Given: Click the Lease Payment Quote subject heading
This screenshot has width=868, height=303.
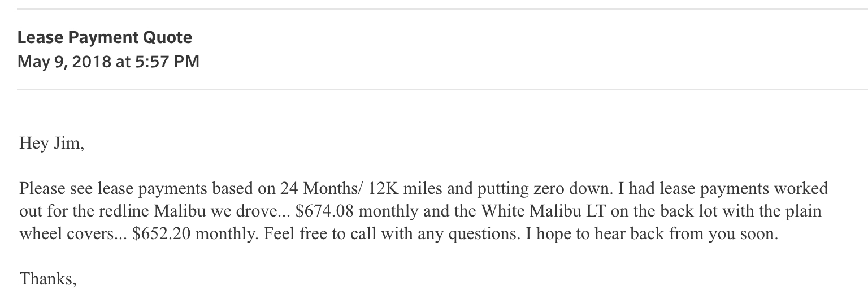Looking at the screenshot, I should (105, 38).
